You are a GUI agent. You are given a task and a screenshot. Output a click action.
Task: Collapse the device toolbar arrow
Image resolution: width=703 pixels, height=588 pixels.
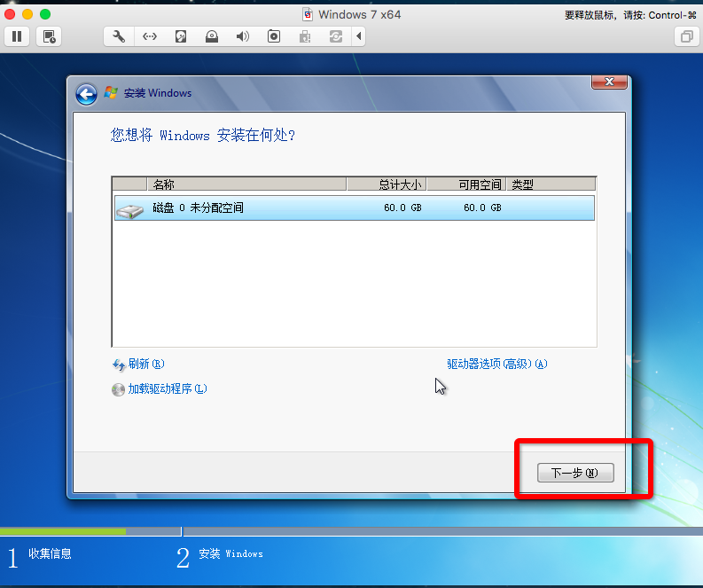tap(359, 36)
